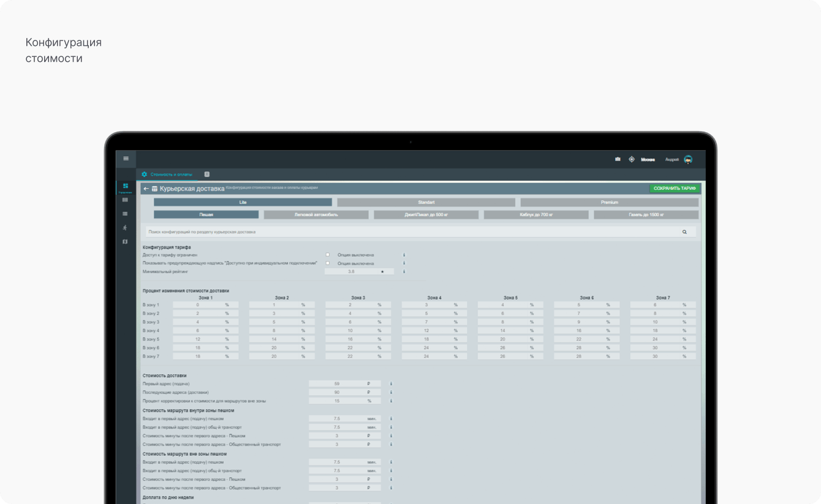Screen dimensions: 821x504
Task: Click the Стоимость маршрута внутри зоны пешком heading
Action: click(x=188, y=410)
